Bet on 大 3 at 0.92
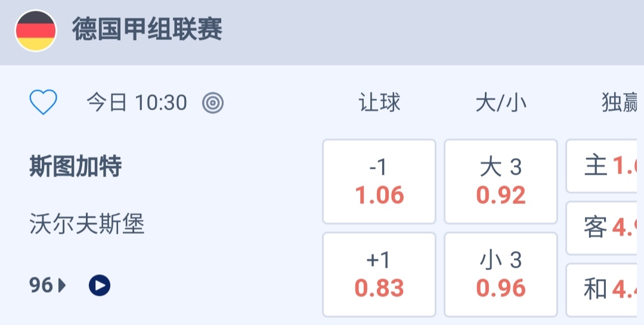Image resolution: width=644 pixels, height=325 pixels. (x=501, y=181)
